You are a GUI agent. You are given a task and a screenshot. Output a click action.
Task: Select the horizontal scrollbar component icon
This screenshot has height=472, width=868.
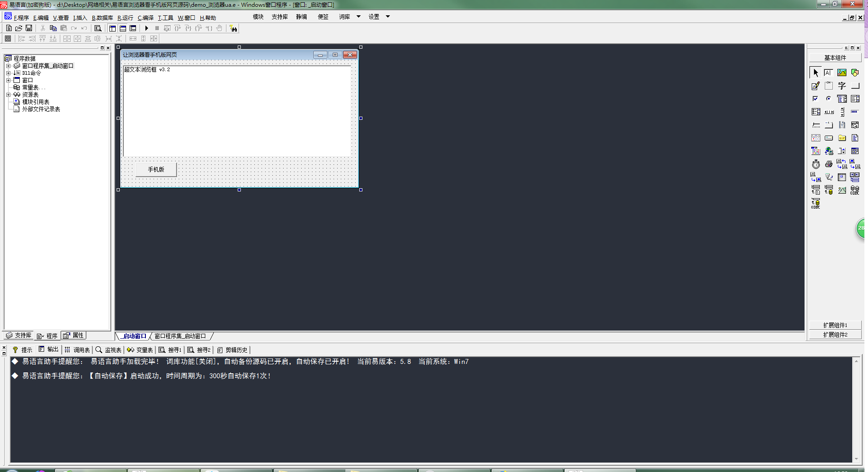pyautogui.click(x=829, y=112)
